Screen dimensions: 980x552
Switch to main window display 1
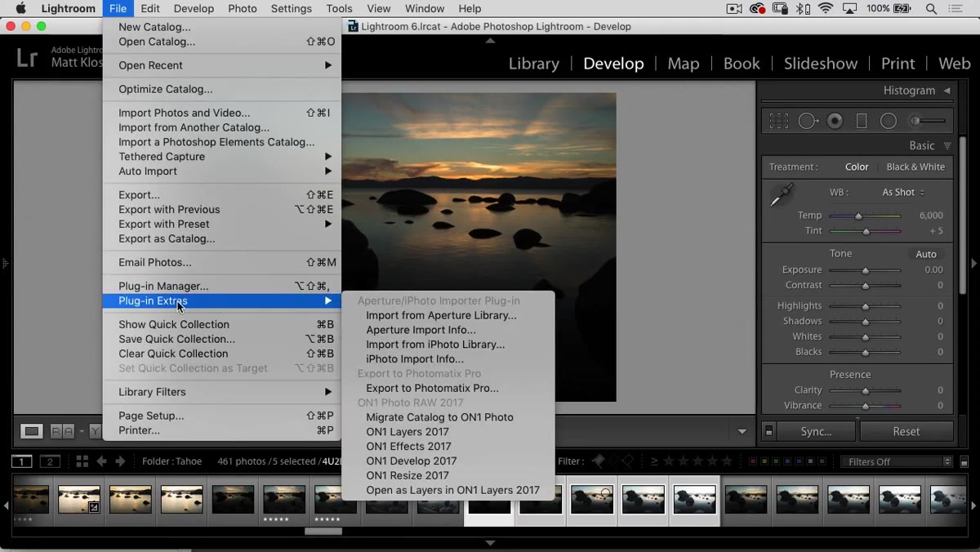point(22,461)
